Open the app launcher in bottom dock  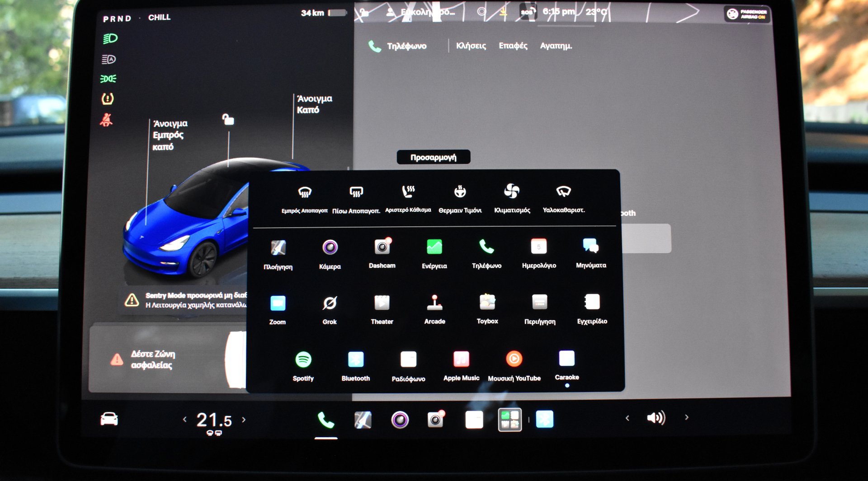tap(510, 420)
